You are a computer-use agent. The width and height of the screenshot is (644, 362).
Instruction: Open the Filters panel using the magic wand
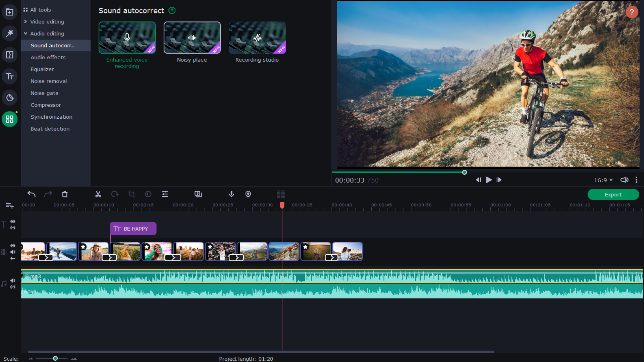(9, 33)
